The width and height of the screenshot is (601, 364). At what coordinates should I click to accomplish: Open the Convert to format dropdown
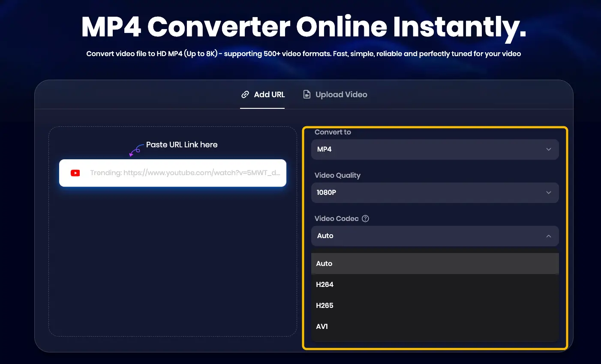(x=435, y=149)
